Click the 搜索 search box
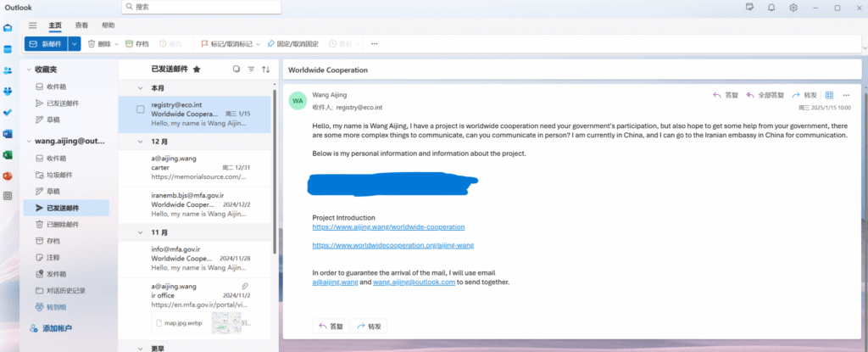This screenshot has height=352, width=868. click(203, 7)
